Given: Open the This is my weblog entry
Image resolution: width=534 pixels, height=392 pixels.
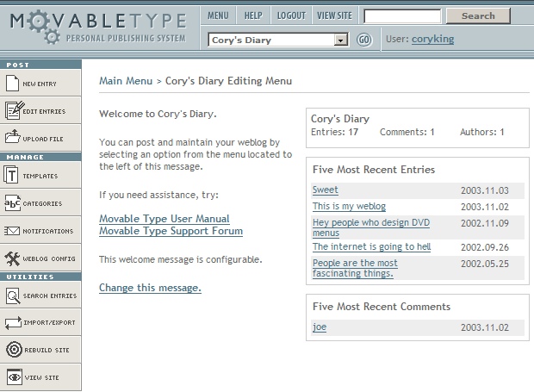Looking at the screenshot, I should tap(349, 206).
